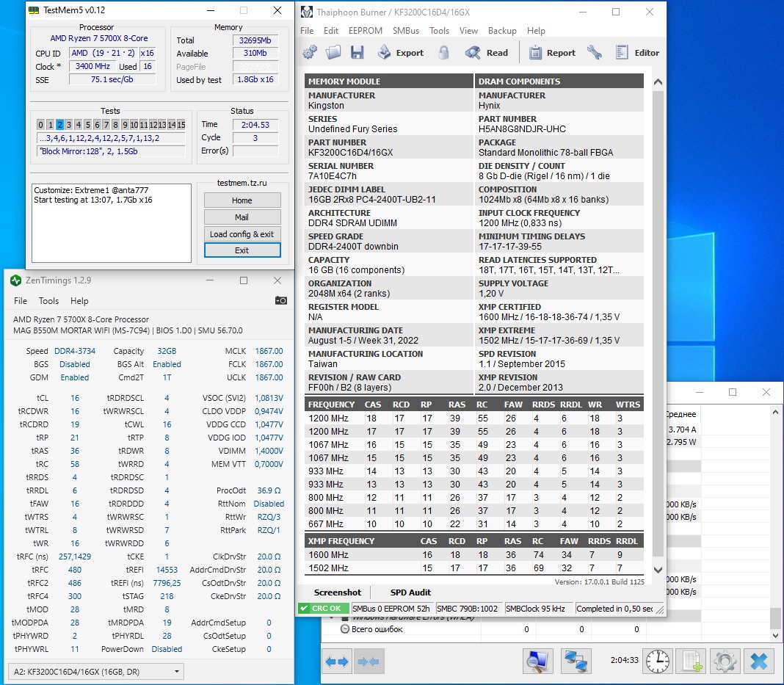Click the Thaiphoon vertical scrollbar thumb
The image size is (784, 685).
click(x=658, y=322)
